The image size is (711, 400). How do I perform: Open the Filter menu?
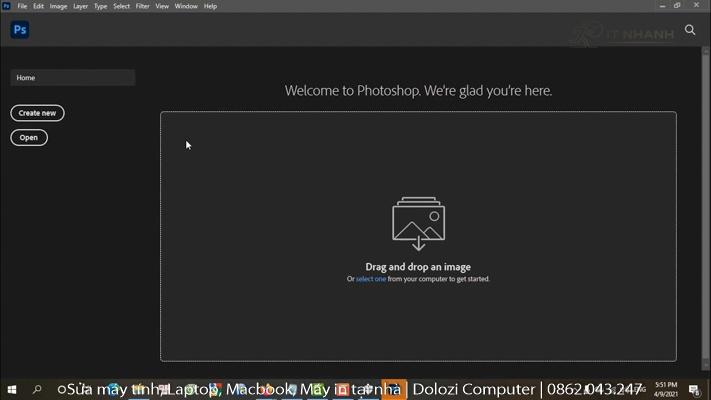point(142,6)
